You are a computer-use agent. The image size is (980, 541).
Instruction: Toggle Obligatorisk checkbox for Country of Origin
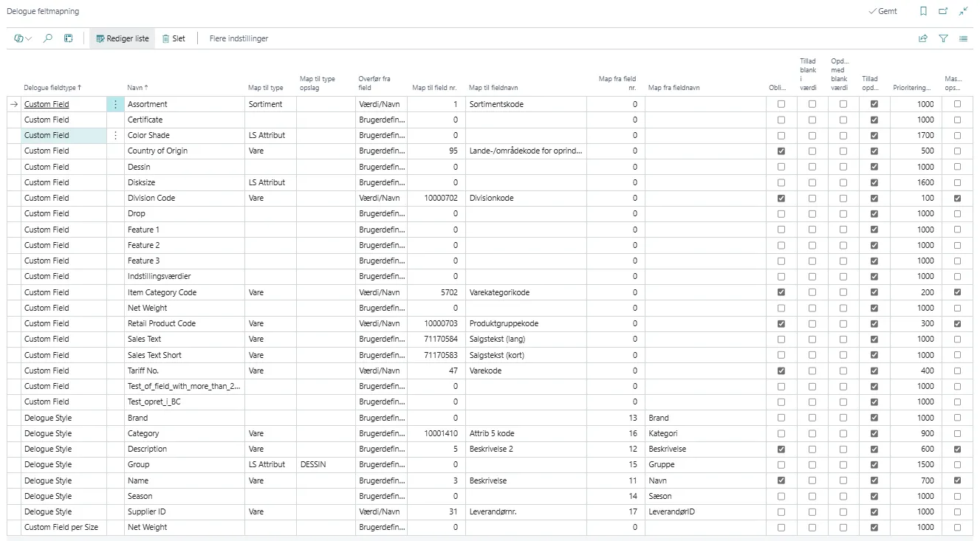(781, 151)
